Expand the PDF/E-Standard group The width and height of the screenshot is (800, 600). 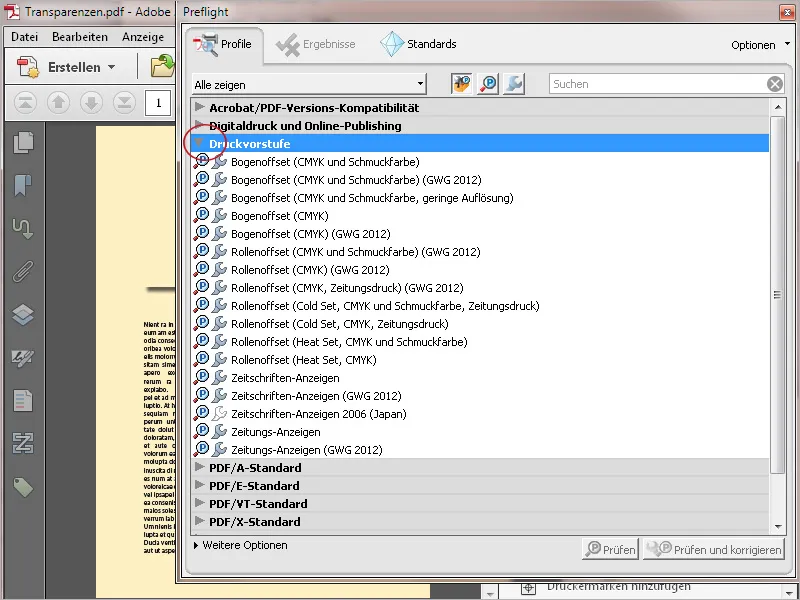click(x=200, y=485)
